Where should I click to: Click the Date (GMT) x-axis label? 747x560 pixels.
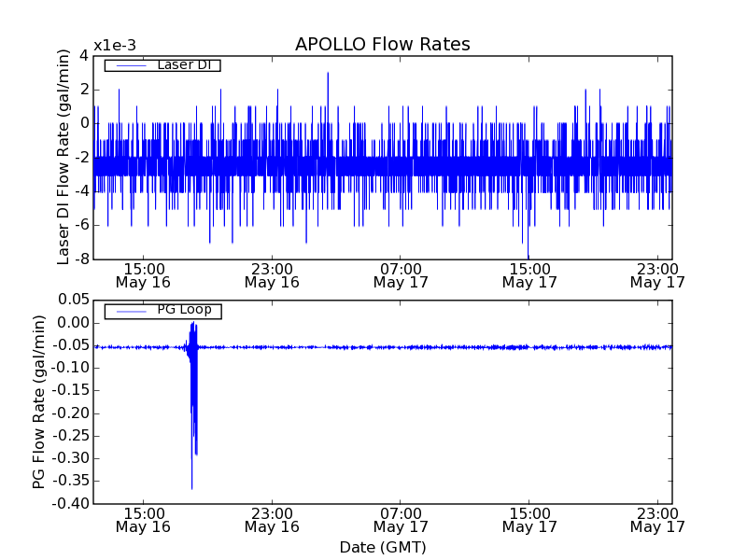(x=382, y=547)
